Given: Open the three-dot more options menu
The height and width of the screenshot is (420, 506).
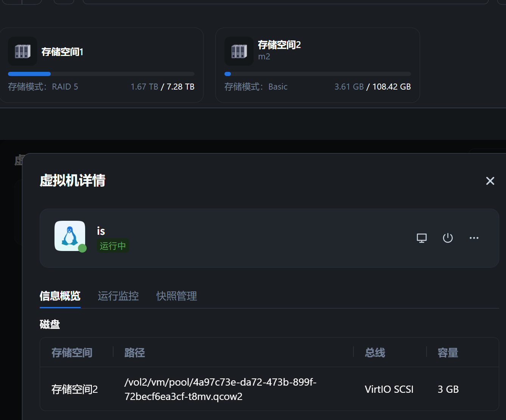Looking at the screenshot, I should pyautogui.click(x=474, y=238).
